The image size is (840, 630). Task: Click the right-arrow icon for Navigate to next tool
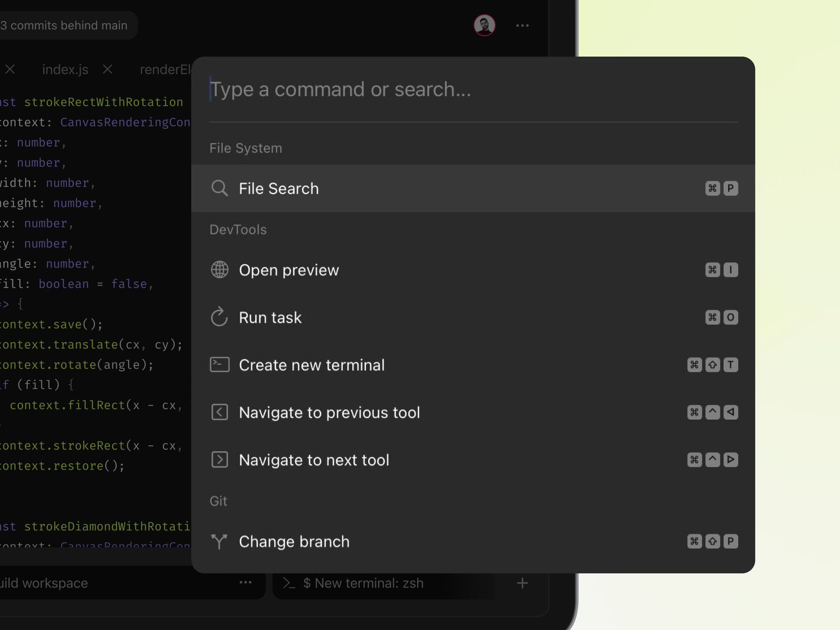tap(220, 460)
